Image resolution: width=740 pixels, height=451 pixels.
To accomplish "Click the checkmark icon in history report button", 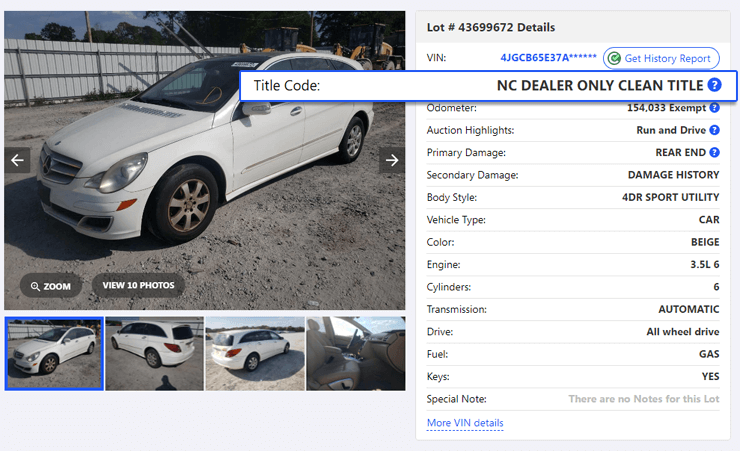I will coord(614,58).
